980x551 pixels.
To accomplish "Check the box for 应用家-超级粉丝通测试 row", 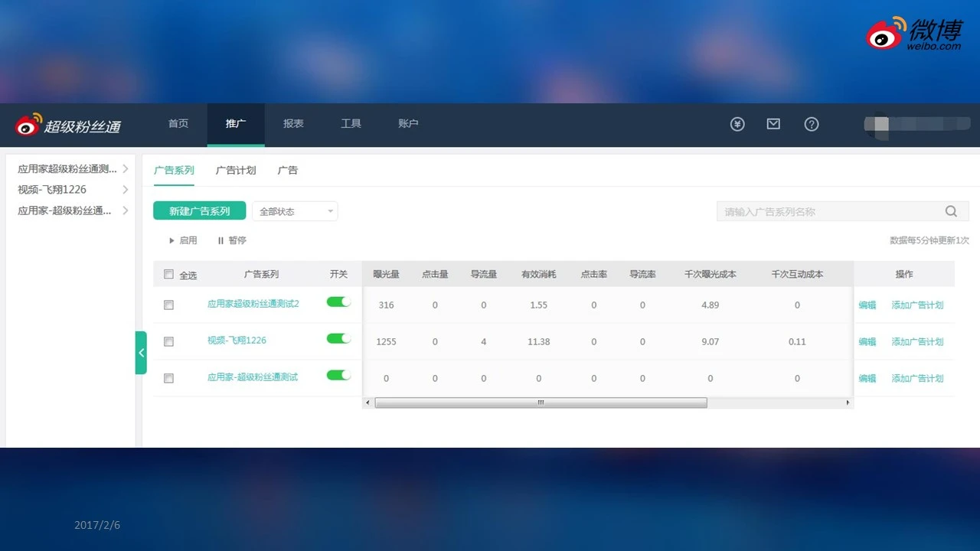I will 169,378.
